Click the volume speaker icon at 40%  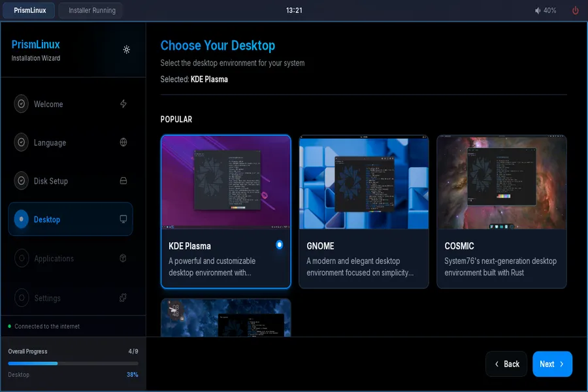coord(538,10)
